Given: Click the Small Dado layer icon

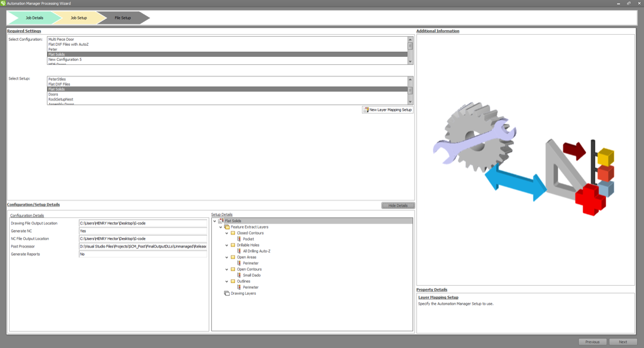Looking at the screenshot, I should (239, 275).
